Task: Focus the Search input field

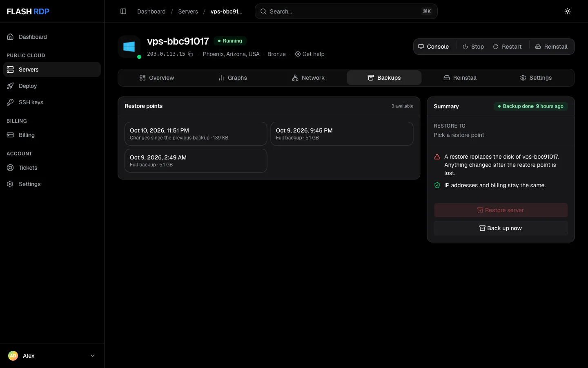Action: point(346,11)
